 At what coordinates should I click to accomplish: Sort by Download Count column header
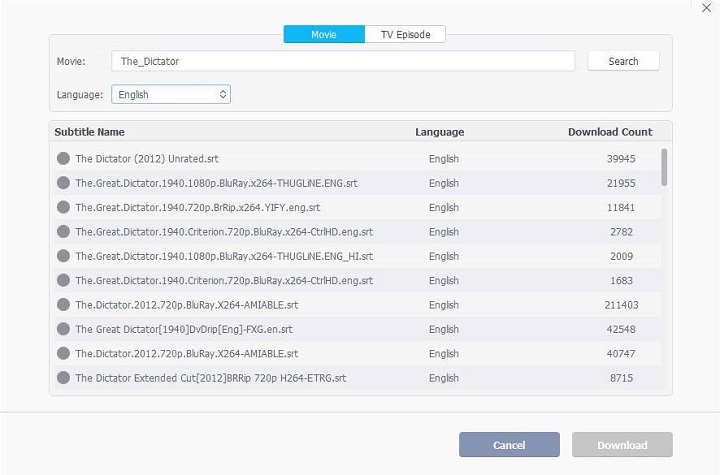[610, 132]
